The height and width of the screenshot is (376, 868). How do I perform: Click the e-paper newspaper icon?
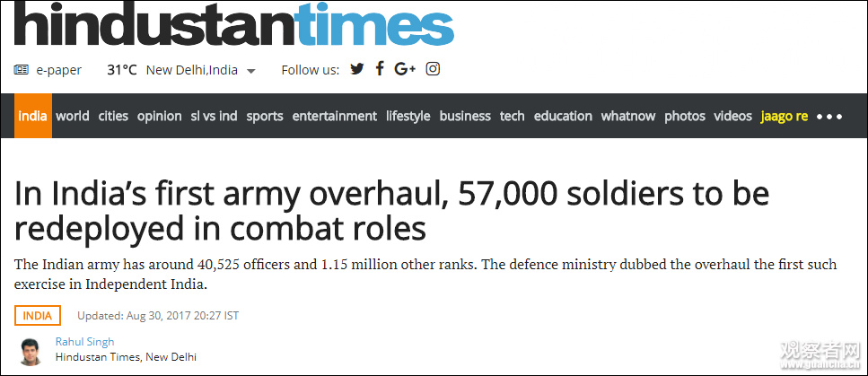[22, 70]
